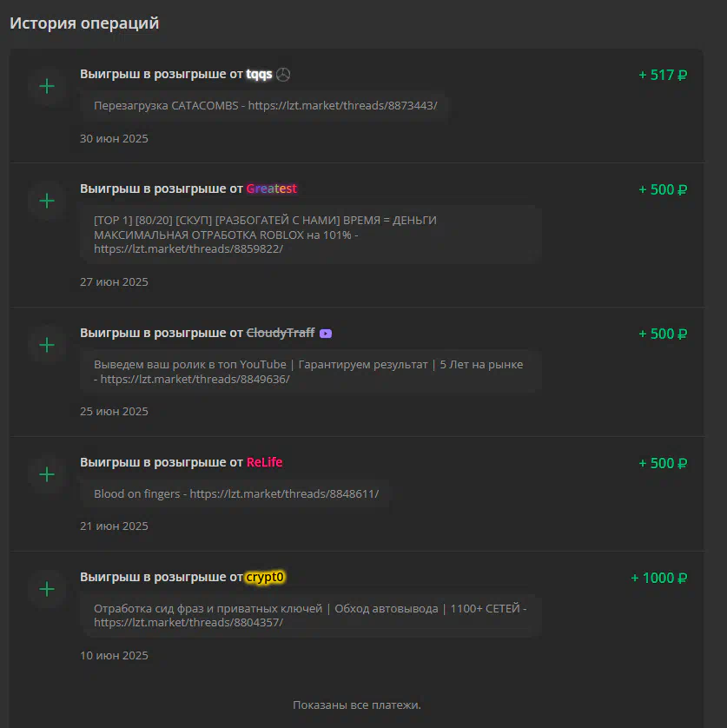Click the + 517 ₽ amount
Image resolution: width=727 pixels, height=728 pixels.
tap(663, 75)
